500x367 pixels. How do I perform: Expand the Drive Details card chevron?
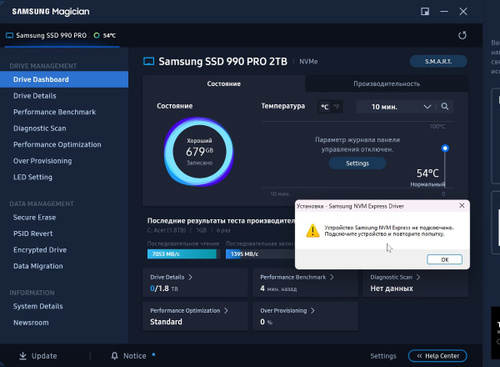pos(190,277)
